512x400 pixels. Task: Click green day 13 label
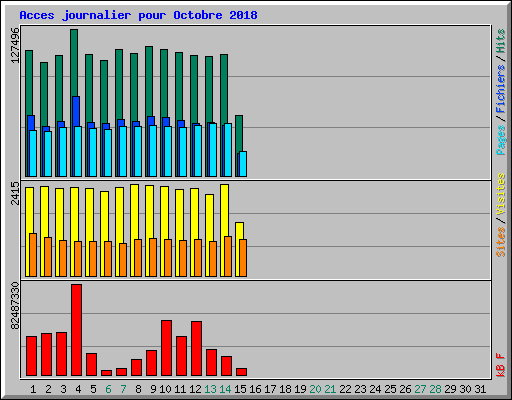tap(210, 389)
